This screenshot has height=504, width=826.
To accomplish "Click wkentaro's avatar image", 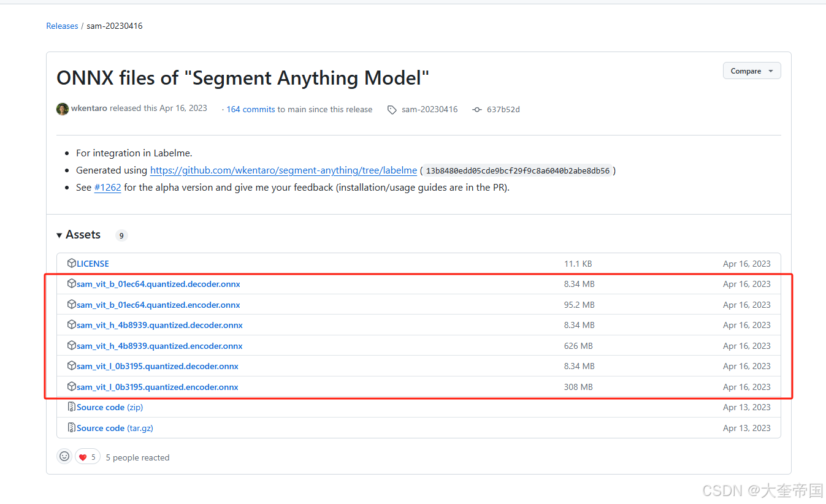I will 63,109.
